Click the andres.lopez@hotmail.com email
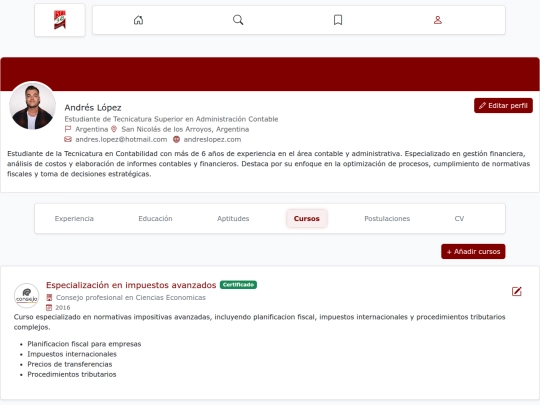 click(121, 139)
